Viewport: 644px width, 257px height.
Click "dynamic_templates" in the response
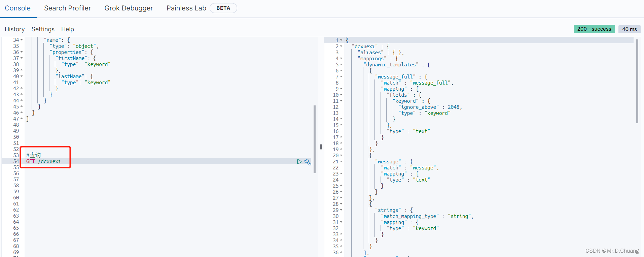391,64
